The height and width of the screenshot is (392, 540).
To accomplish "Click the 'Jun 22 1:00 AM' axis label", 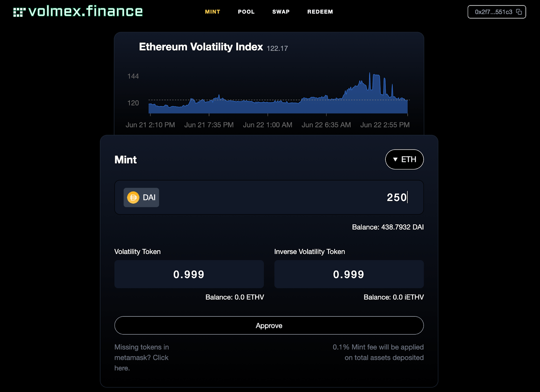I will [x=268, y=125].
